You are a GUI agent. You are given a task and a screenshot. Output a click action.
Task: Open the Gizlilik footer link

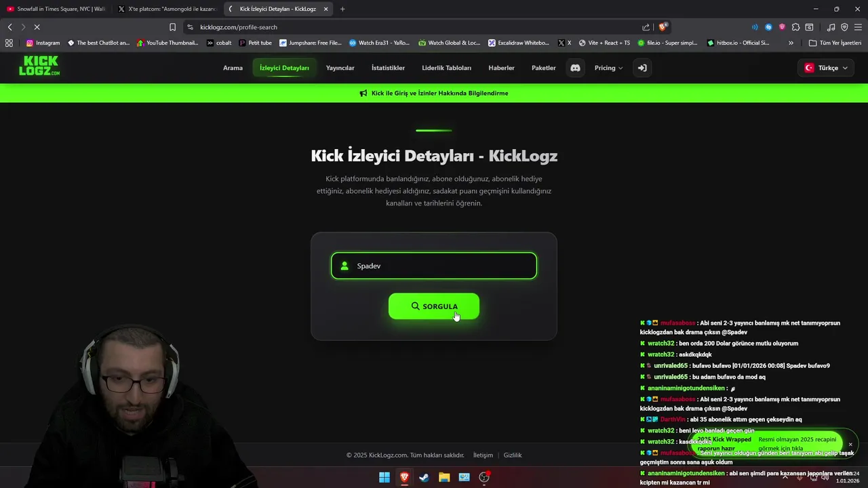(513, 455)
